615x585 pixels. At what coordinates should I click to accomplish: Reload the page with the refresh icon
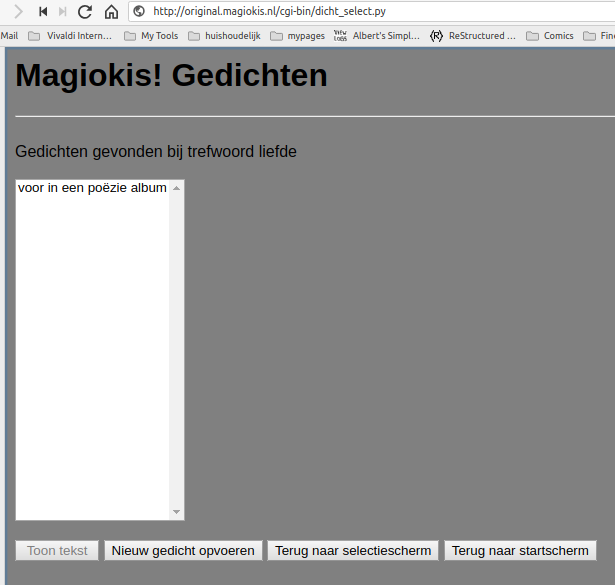tap(85, 12)
